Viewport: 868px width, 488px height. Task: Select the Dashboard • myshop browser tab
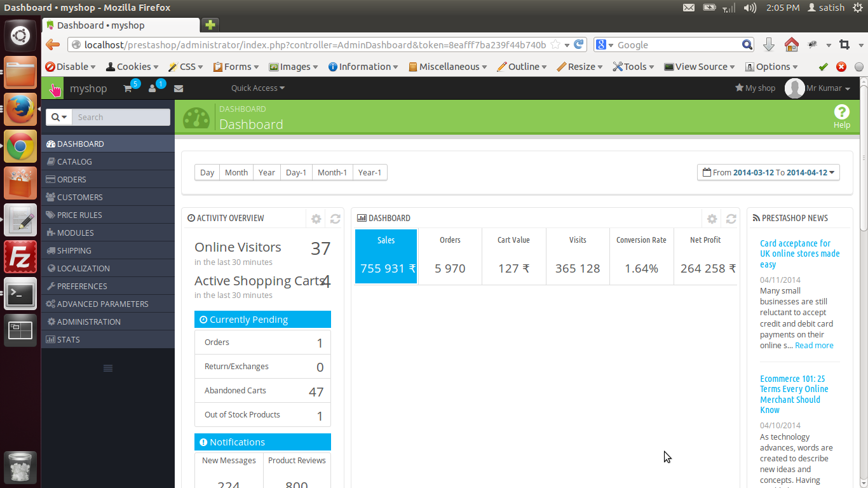[x=121, y=25]
